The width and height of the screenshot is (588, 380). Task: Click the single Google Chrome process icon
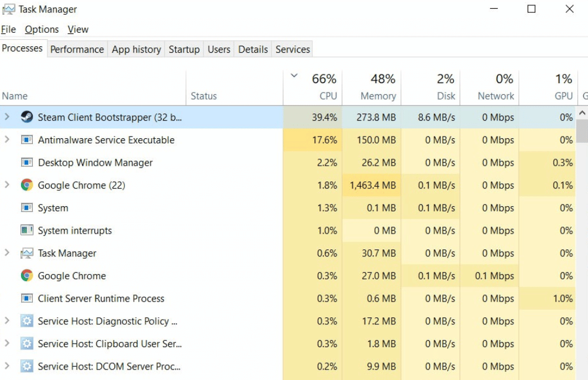26,276
